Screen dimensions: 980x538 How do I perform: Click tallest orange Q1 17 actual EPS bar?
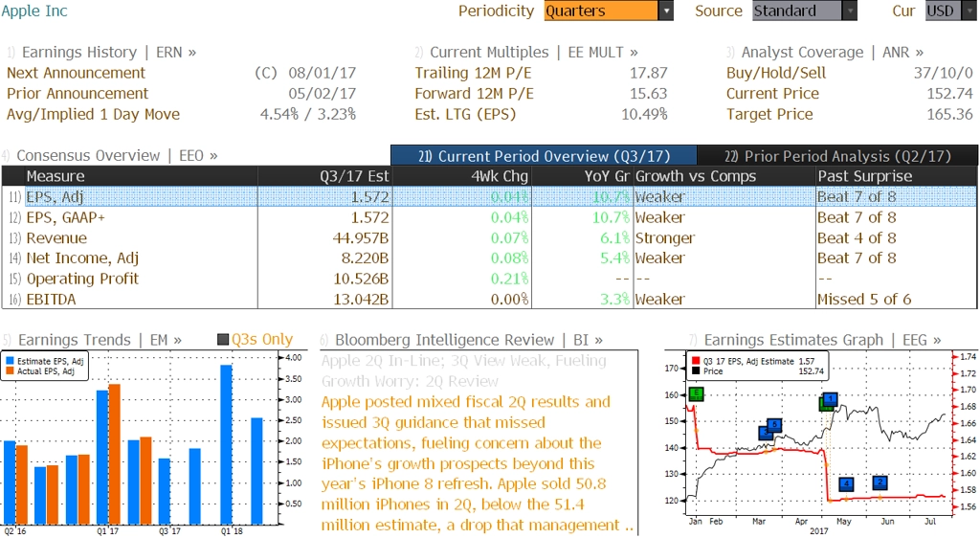(x=115, y=455)
